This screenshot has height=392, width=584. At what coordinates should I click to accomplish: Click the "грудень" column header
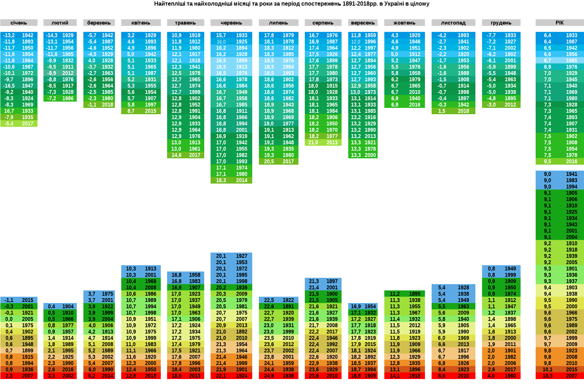point(501,23)
